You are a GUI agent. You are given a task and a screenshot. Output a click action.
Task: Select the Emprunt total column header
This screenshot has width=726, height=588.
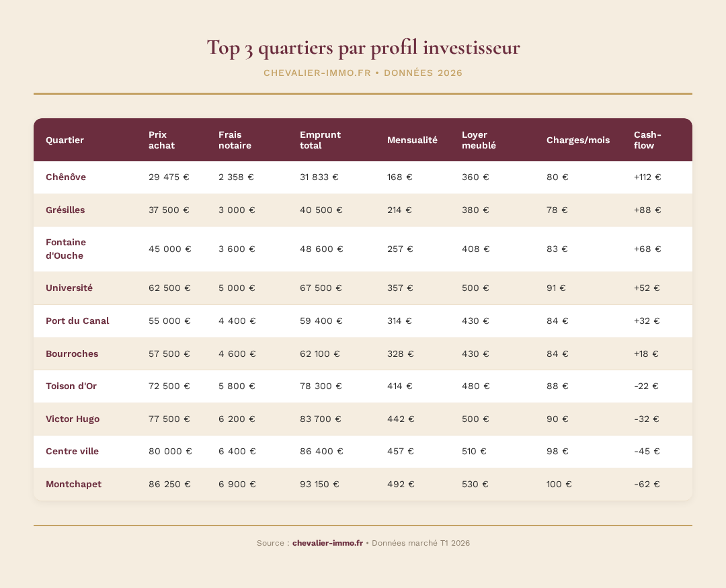(320, 140)
